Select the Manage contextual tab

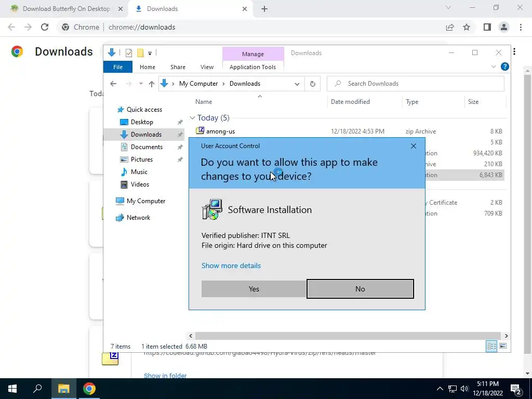coord(253,54)
